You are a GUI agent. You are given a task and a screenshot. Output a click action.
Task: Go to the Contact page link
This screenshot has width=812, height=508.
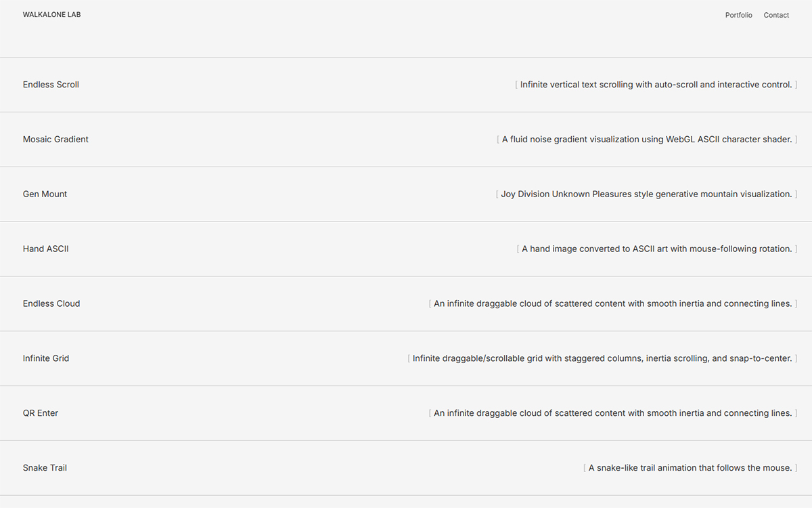tap(776, 15)
